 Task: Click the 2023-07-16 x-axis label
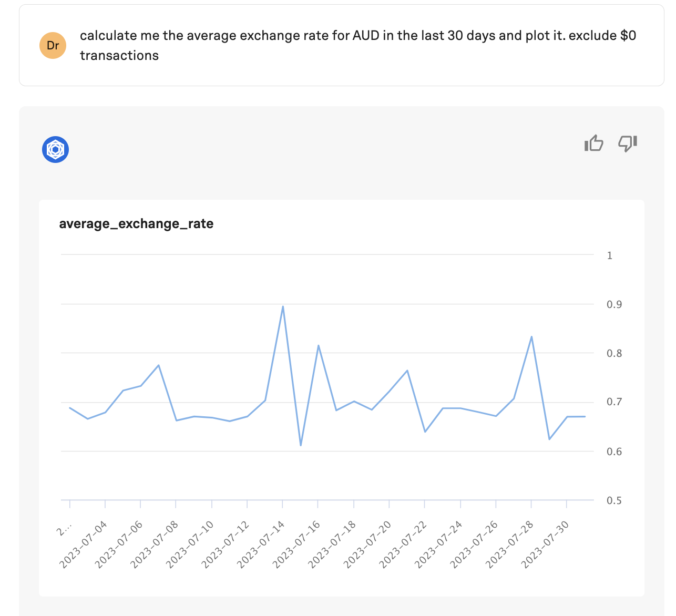click(295, 545)
